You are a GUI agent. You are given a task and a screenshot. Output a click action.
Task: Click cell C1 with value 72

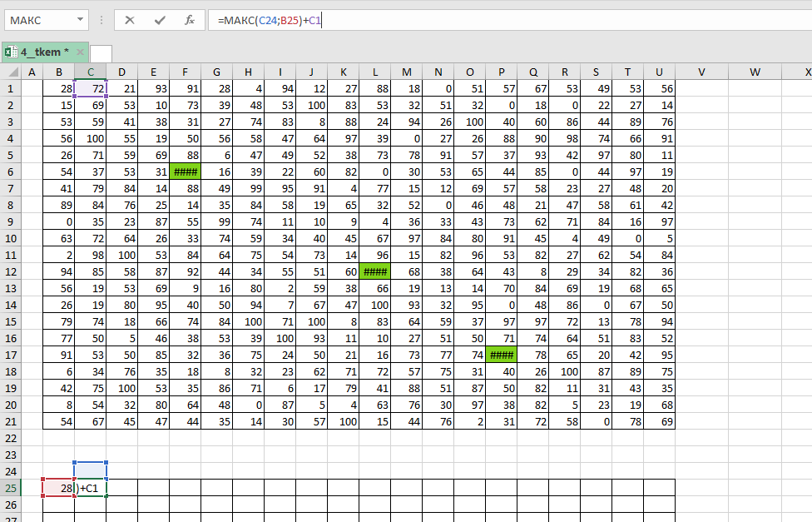click(90, 88)
